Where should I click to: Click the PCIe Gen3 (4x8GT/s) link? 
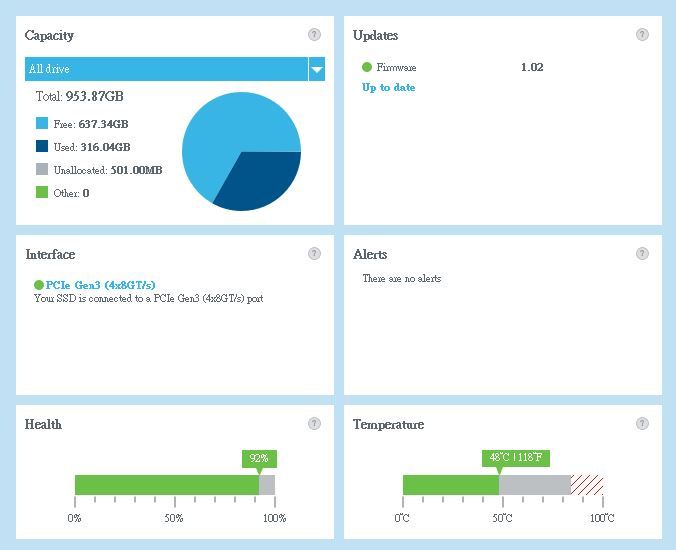[x=100, y=285]
